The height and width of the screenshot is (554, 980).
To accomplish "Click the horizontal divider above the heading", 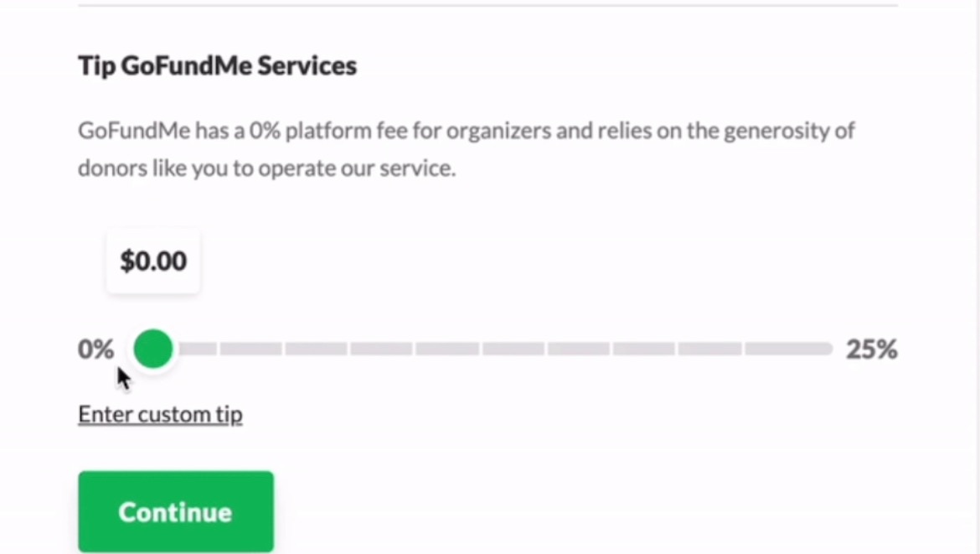I will click(487, 6).
